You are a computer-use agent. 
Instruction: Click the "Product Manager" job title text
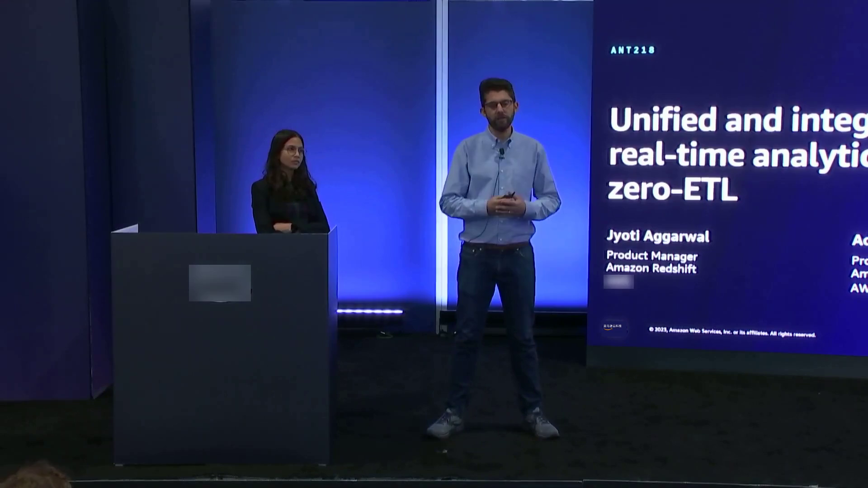tap(651, 256)
